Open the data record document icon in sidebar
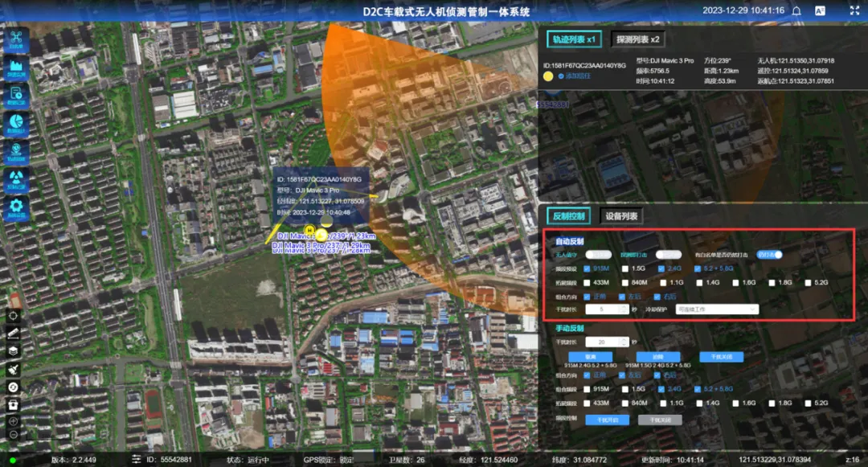868x467 pixels. pos(16,96)
